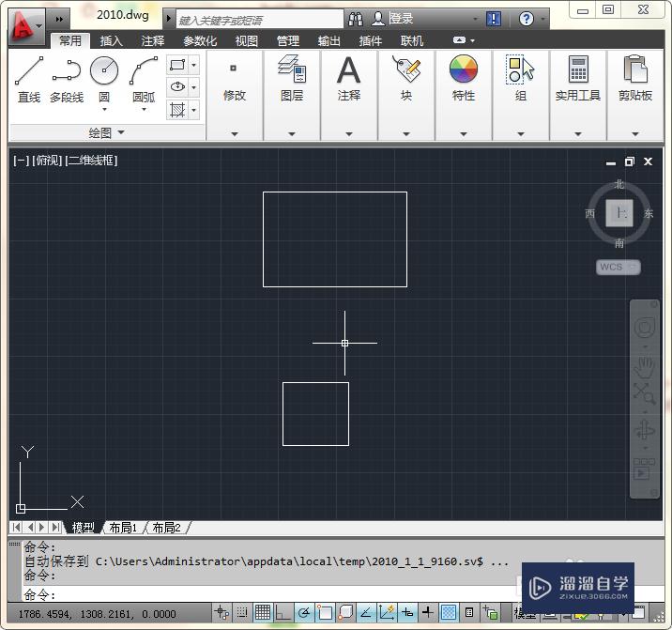
Task: Toggle Polar Tracking in status bar
Action: click(304, 612)
